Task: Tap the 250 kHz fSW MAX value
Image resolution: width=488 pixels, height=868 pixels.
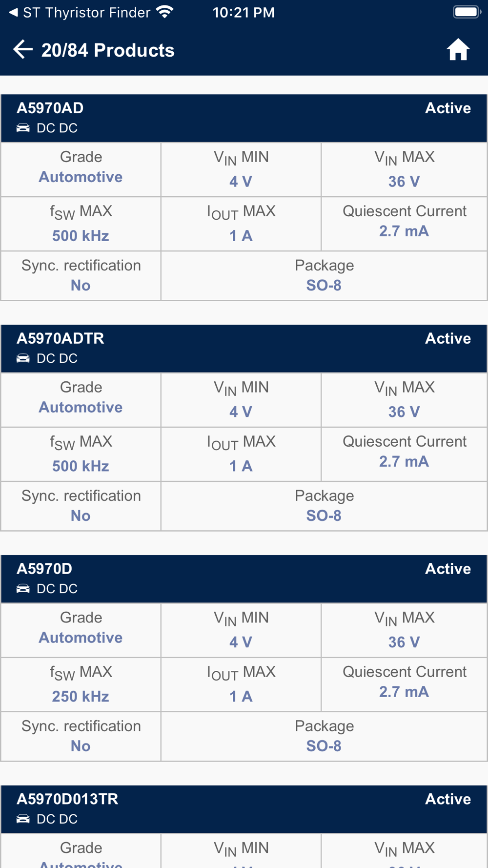Action: (81, 696)
